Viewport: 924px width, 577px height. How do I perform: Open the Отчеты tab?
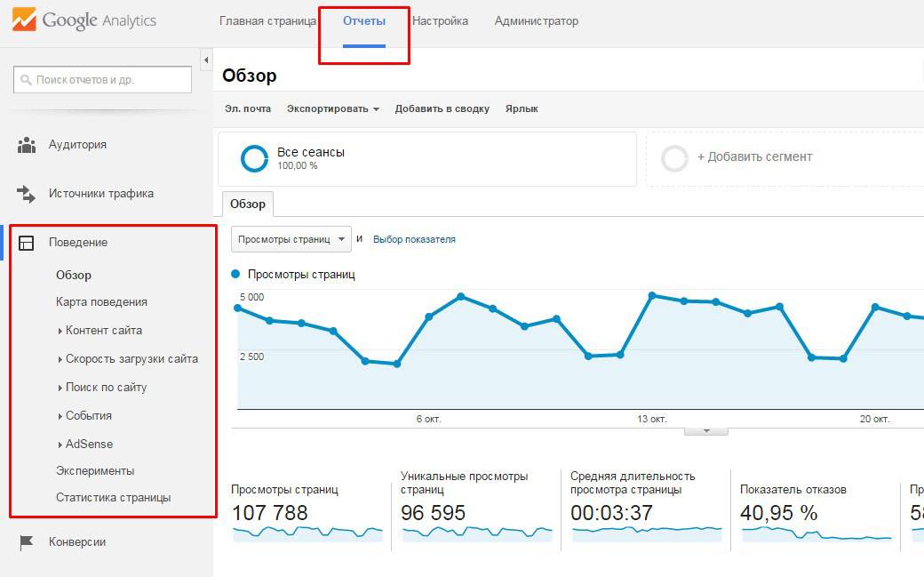364,21
